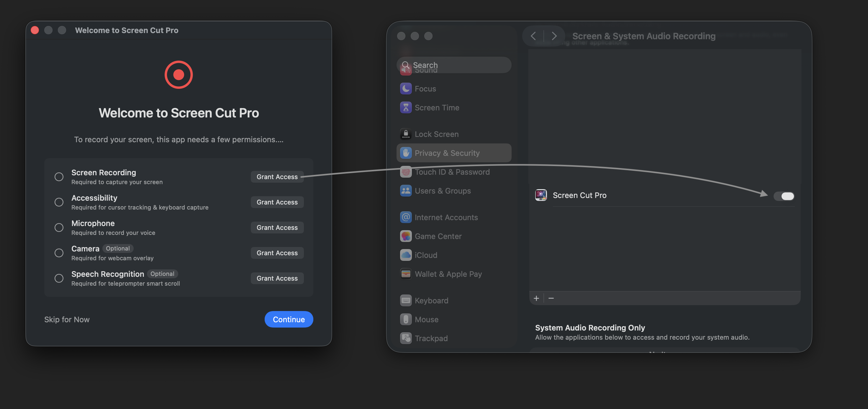Open Keyboard settings
The width and height of the screenshot is (868, 409).
(x=454, y=300)
